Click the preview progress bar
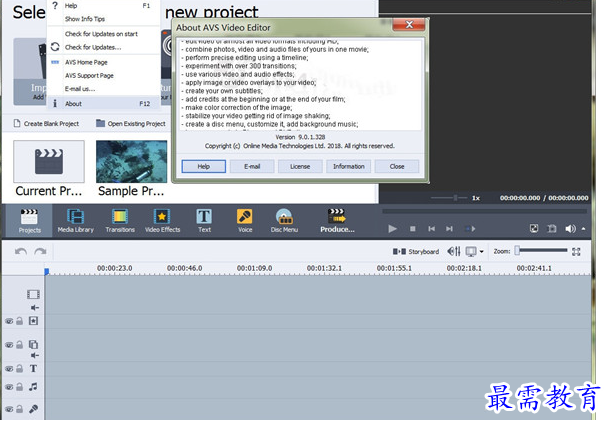Screen dimensions: 609x429 coord(484,211)
